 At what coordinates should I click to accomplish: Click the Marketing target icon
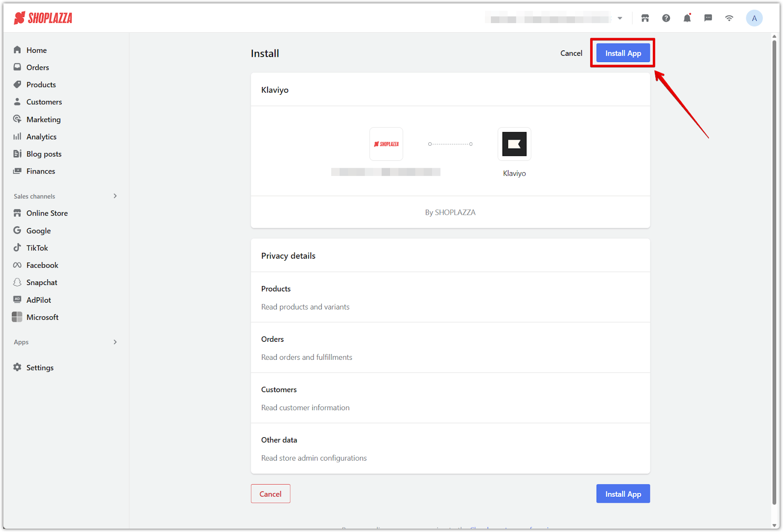pyautogui.click(x=18, y=119)
